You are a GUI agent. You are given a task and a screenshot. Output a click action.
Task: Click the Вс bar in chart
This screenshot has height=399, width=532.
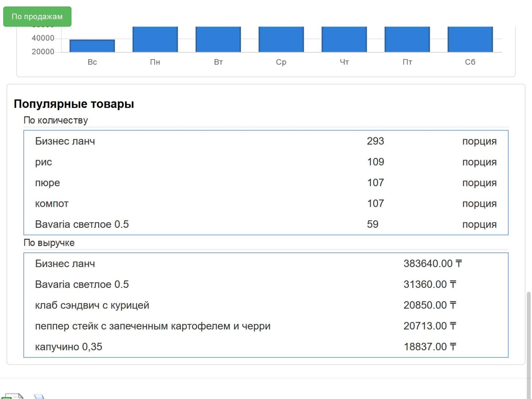[92, 46]
